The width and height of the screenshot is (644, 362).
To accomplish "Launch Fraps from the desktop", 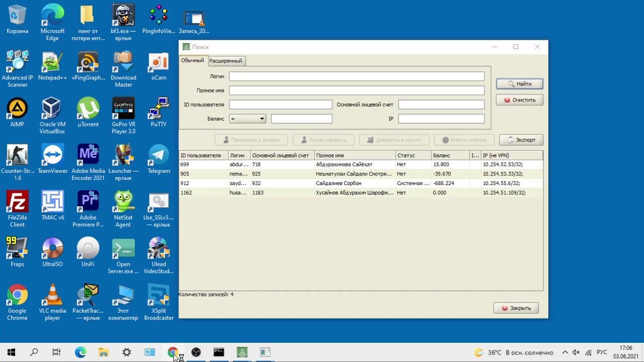I will coord(17,252).
